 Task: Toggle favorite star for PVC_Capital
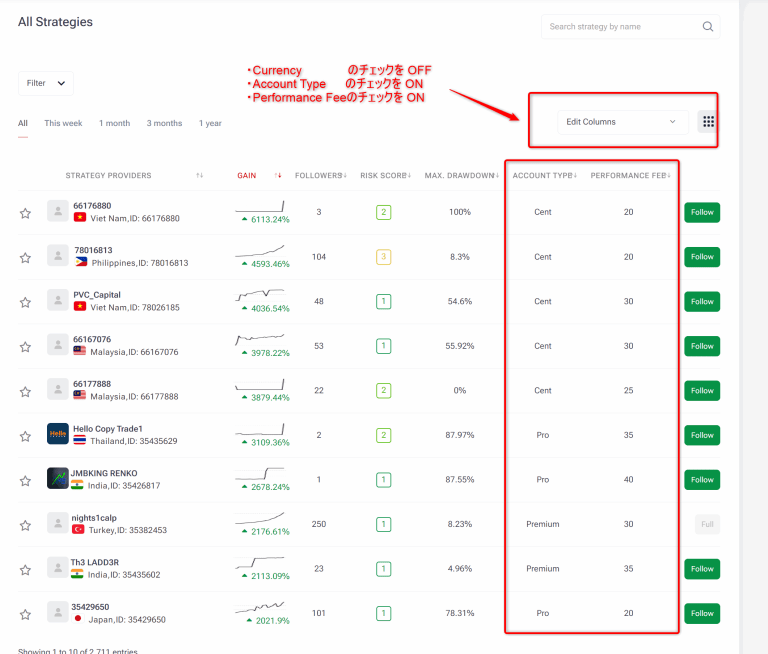click(25, 302)
